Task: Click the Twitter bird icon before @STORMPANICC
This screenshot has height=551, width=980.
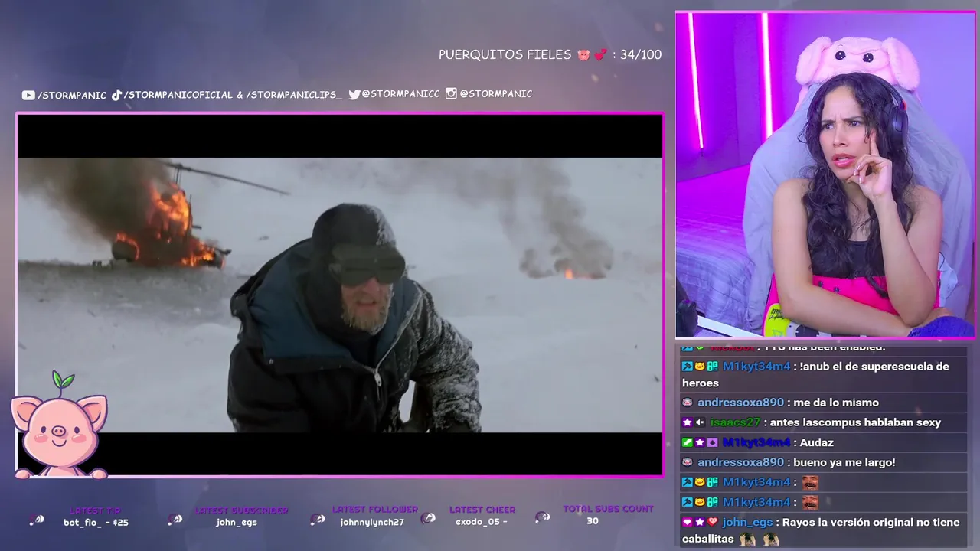Action: (x=354, y=94)
